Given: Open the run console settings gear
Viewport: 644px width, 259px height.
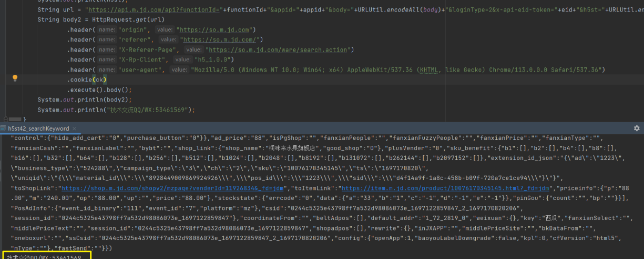Looking at the screenshot, I should (637, 128).
